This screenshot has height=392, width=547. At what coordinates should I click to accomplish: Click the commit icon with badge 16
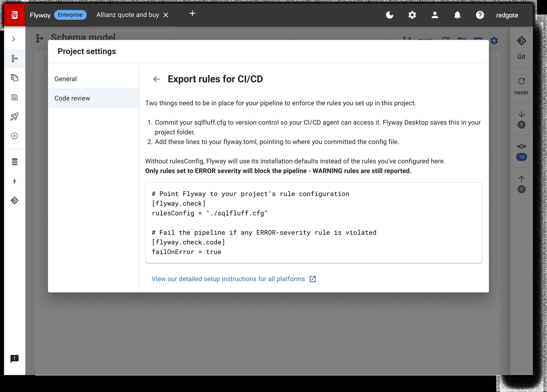click(x=521, y=152)
